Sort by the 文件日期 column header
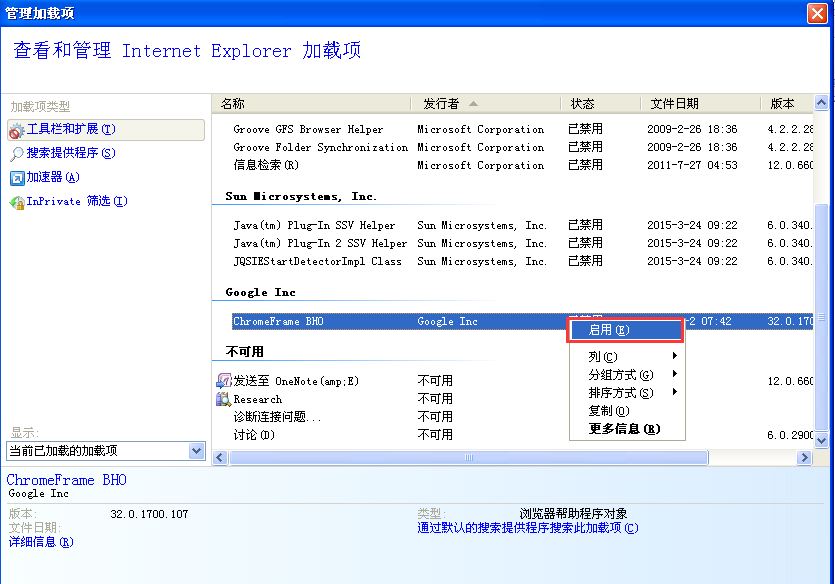 click(700, 104)
